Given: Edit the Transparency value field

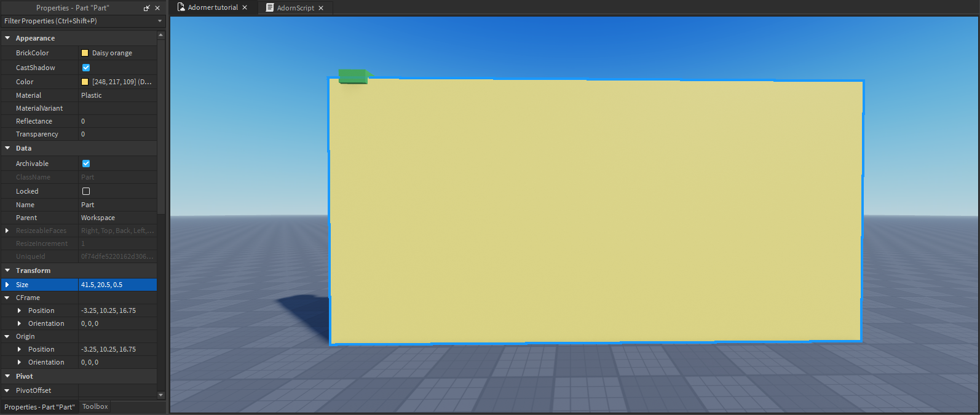Looking at the screenshot, I should click(x=117, y=134).
